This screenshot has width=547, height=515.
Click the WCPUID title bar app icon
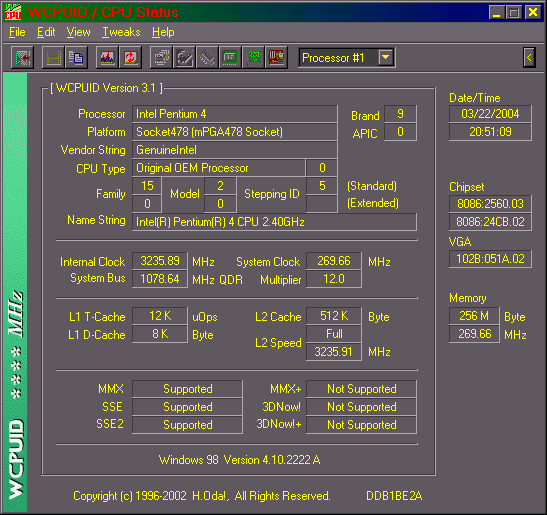click(13, 12)
